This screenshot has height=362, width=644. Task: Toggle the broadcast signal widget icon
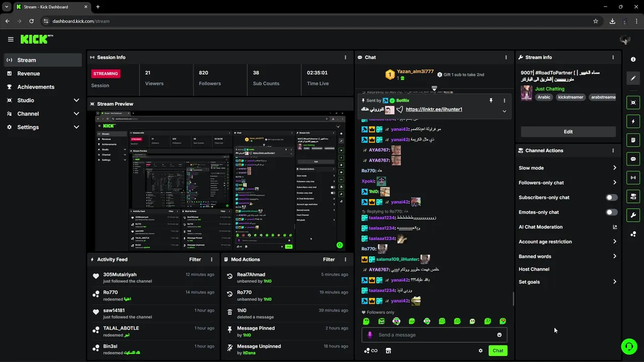pos(633,177)
